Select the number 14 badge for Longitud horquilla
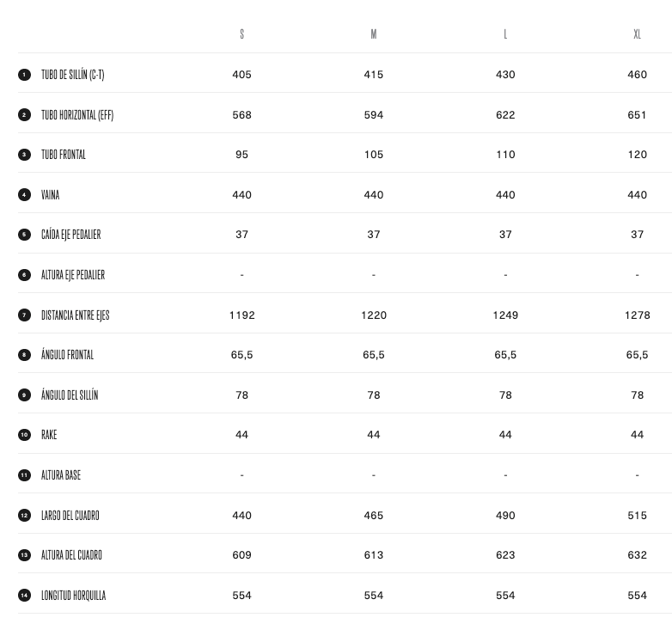The image size is (672, 630). coord(24,596)
